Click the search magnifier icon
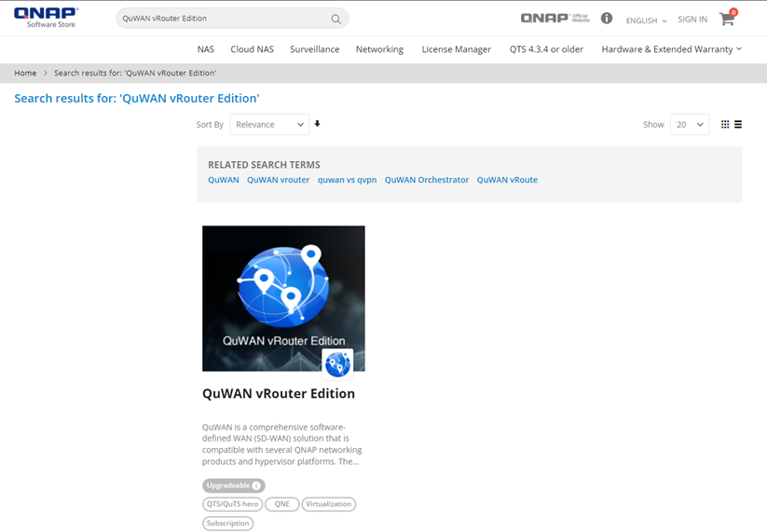The width and height of the screenshot is (767, 532). point(336,19)
